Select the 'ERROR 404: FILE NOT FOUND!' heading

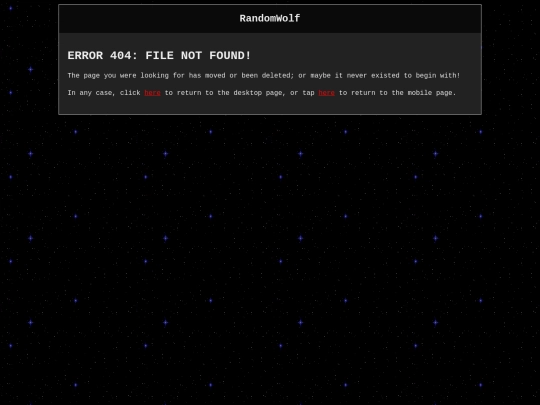[x=159, y=55]
